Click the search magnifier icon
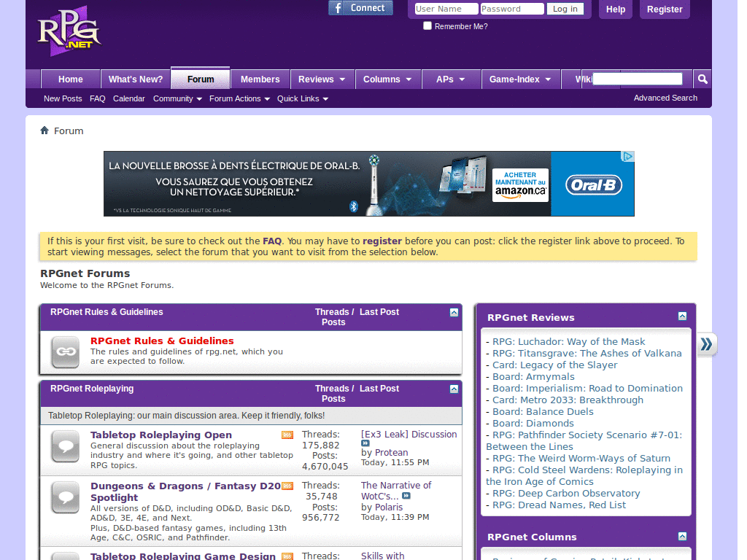This screenshot has width=747, height=560. click(x=703, y=79)
